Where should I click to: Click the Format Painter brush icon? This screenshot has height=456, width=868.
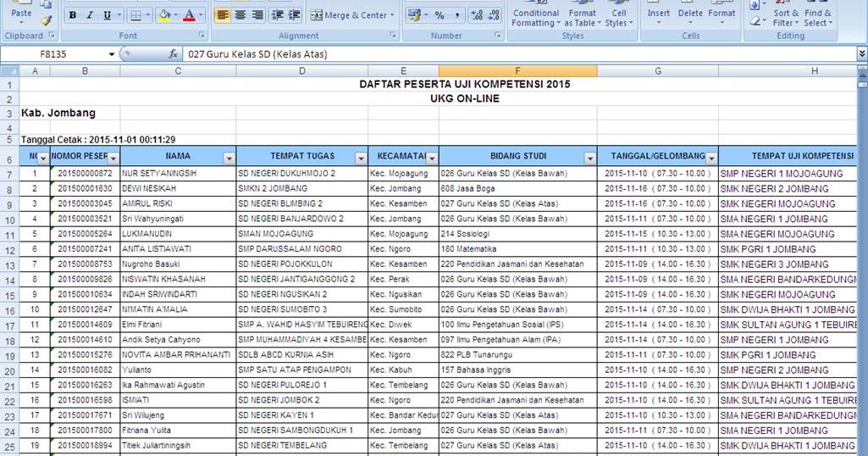[x=47, y=20]
